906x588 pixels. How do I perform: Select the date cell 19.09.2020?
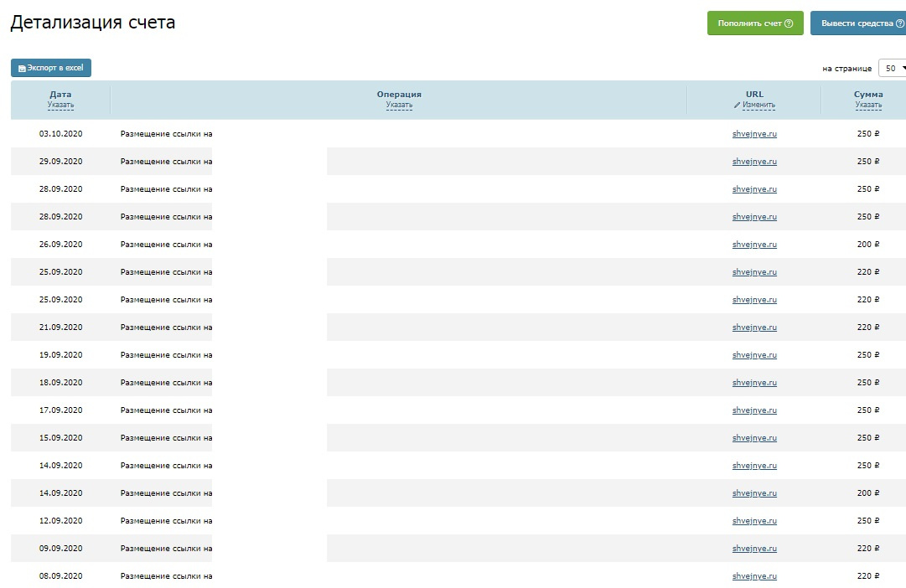pos(60,354)
